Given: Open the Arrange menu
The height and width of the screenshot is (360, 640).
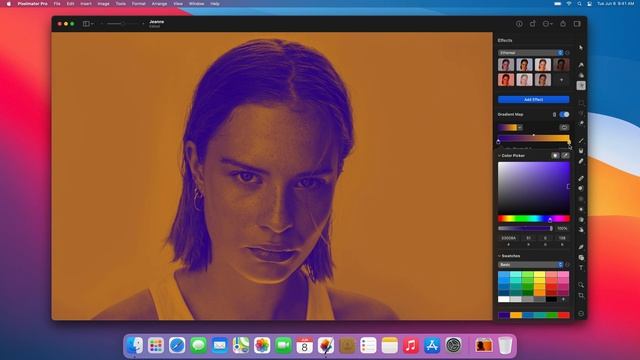Looking at the screenshot, I should (159, 4).
